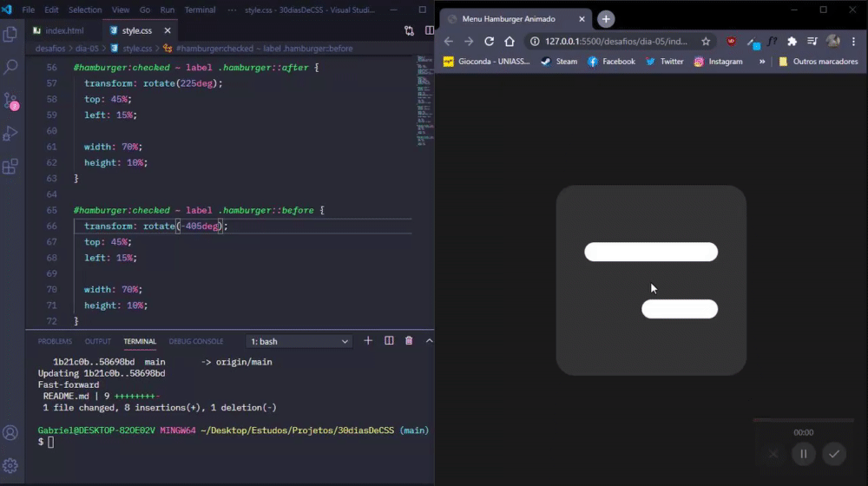Pause the screen recording
This screenshot has height=486, width=868.
point(803,454)
